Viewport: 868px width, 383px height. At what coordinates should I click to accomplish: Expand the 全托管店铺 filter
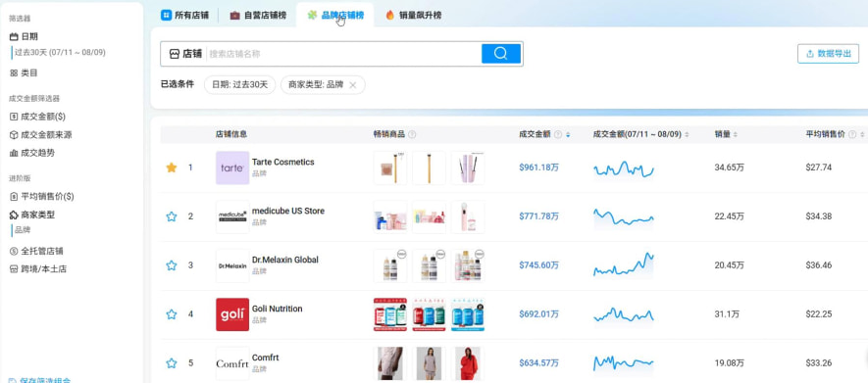[x=36, y=251]
